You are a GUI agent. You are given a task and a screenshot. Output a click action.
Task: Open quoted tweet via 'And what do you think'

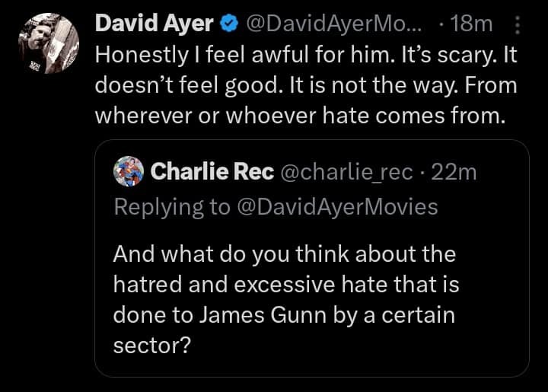point(283,253)
